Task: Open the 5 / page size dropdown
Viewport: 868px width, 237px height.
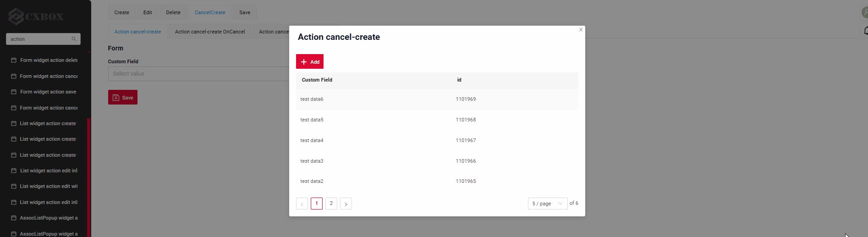Action: click(548, 204)
